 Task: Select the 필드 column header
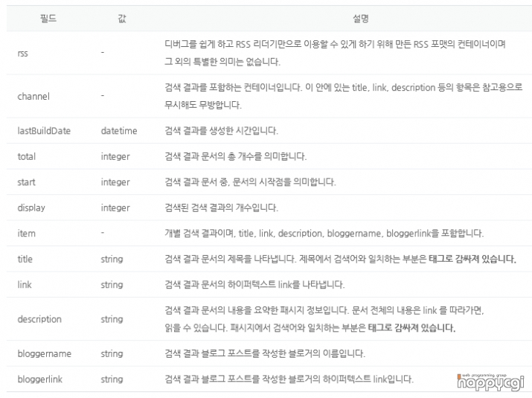(48, 19)
